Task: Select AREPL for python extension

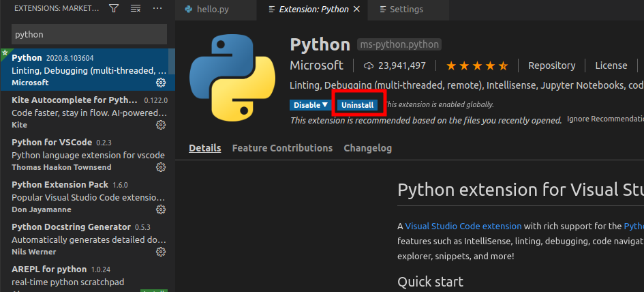Action: pos(87,276)
